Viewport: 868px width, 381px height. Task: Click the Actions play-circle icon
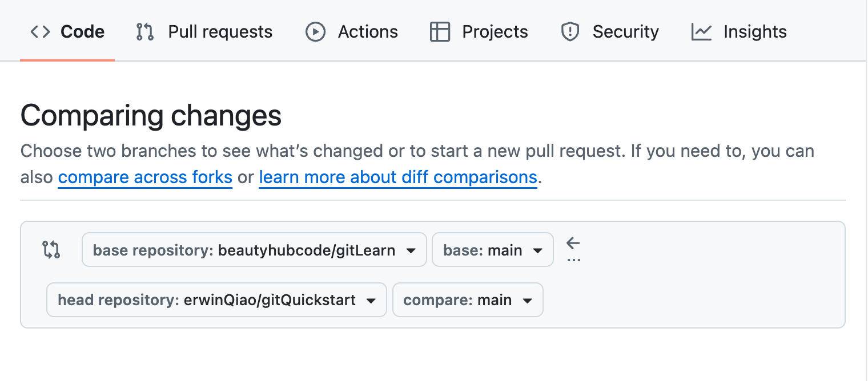pyautogui.click(x=315, y=32)
